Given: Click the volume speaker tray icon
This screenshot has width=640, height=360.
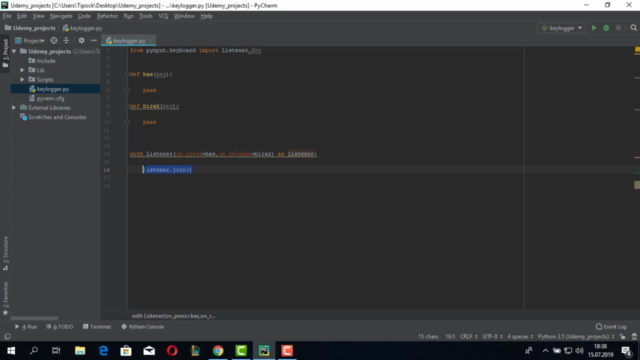Looking at the screenshot, I should click(x=579, y=351).
